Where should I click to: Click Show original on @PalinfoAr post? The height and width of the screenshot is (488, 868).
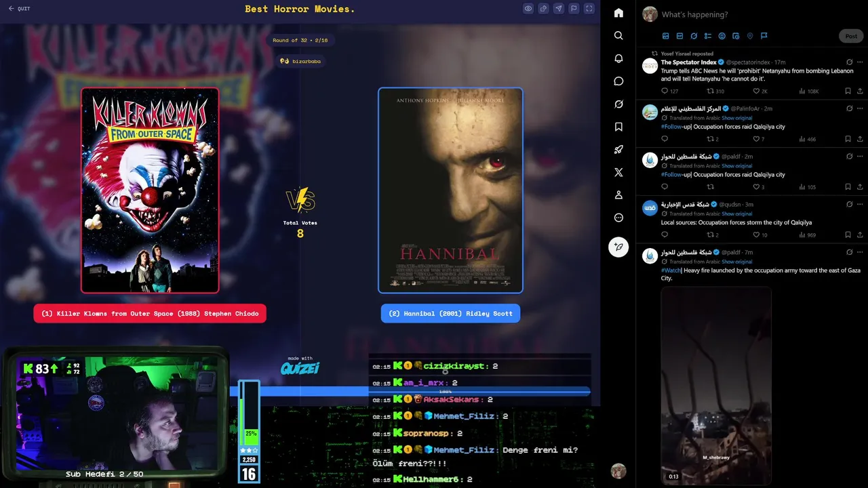(x=736, y=118)
